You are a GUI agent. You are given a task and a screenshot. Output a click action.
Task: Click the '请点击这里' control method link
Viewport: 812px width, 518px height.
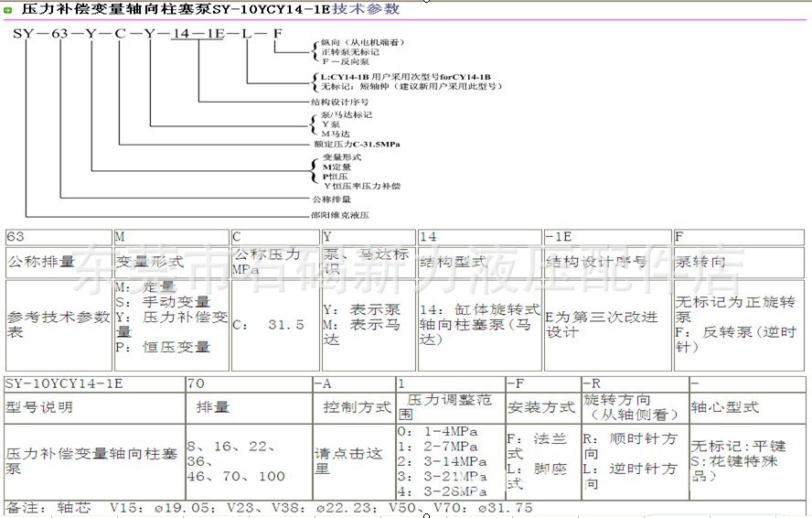(x=348, y=461)
